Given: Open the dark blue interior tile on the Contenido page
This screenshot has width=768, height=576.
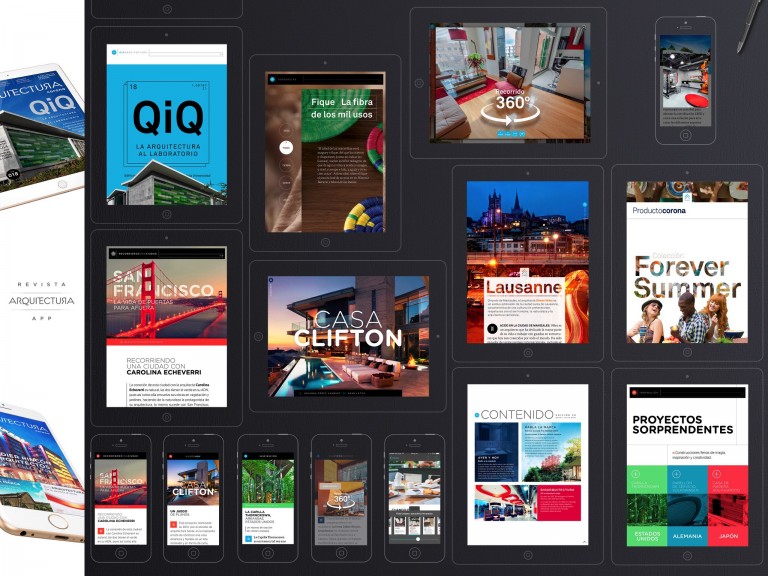Looking at the screenshot, I should 496,452.
